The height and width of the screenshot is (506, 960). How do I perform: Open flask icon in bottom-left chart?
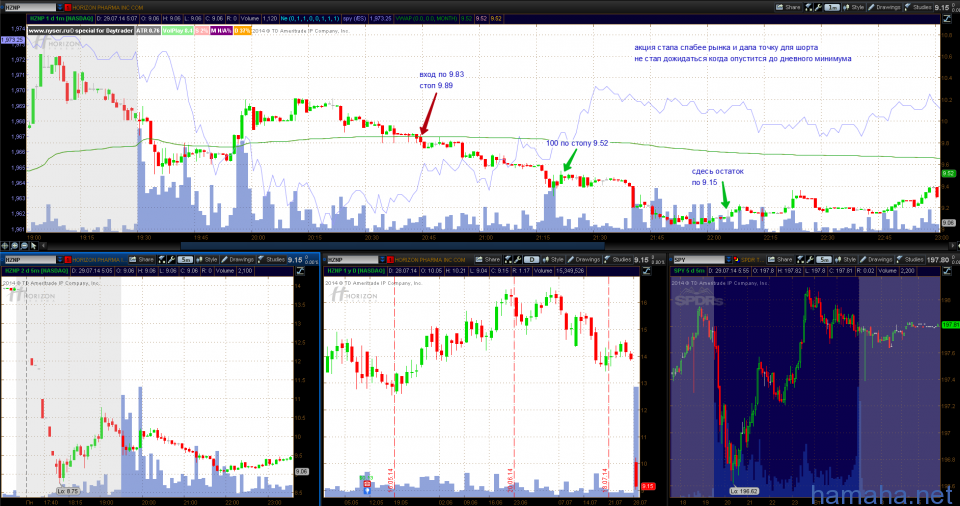pyautogui.click(x=162, y=260)
